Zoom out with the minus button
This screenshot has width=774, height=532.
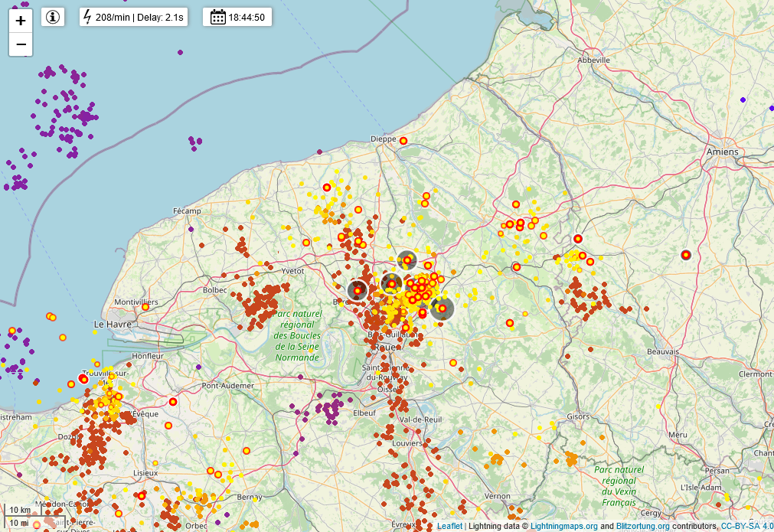click(21, 44)
